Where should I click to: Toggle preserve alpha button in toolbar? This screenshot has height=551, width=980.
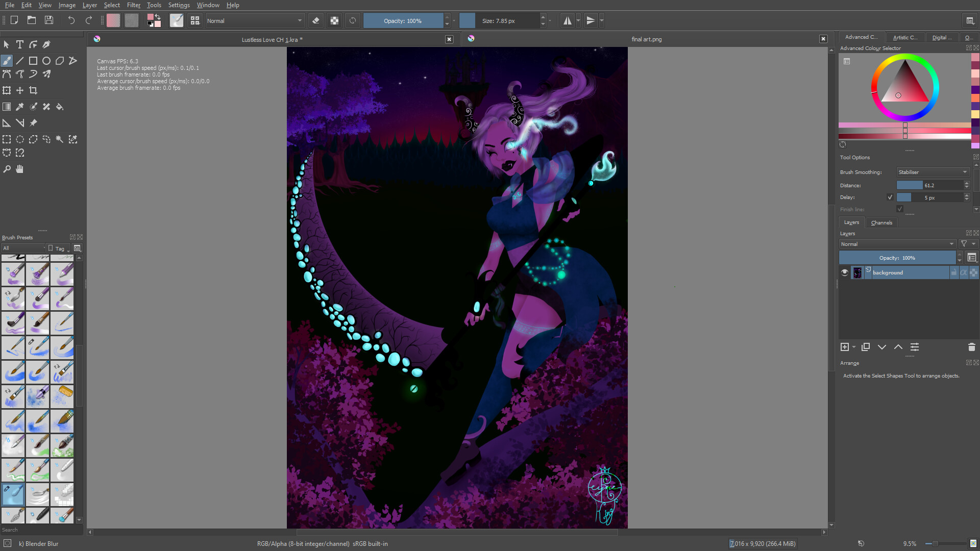(334, 21)
